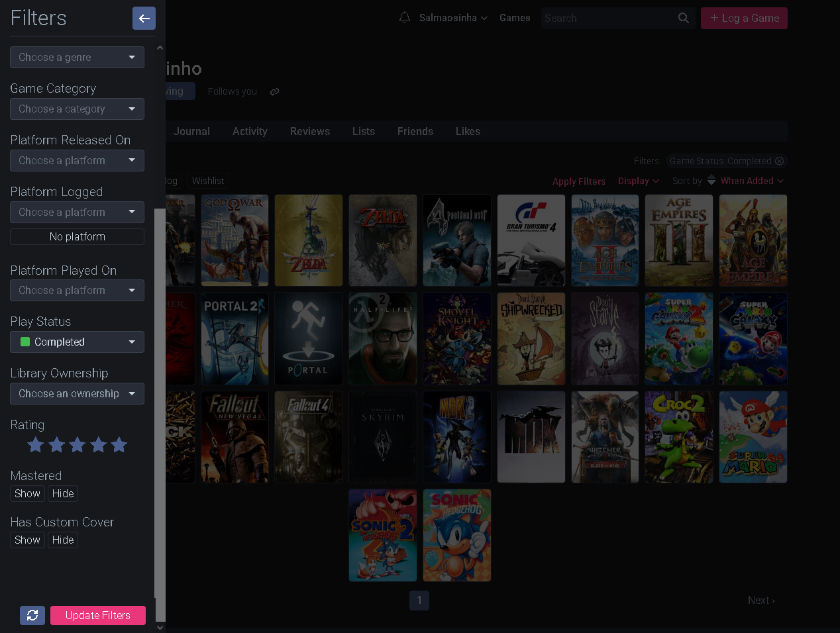Toggle the No platform button

[77, 237]
